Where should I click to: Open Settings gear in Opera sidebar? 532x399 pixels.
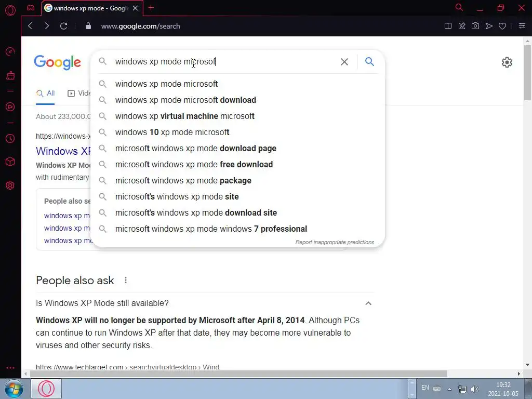10,185
